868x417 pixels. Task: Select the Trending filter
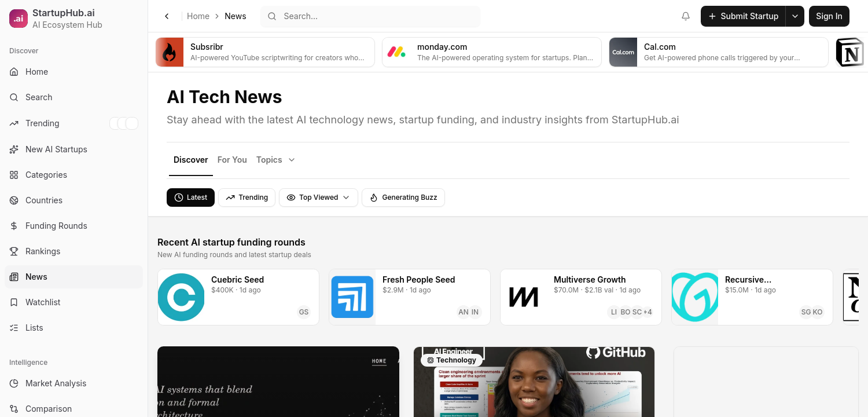(x=247, y=197)
